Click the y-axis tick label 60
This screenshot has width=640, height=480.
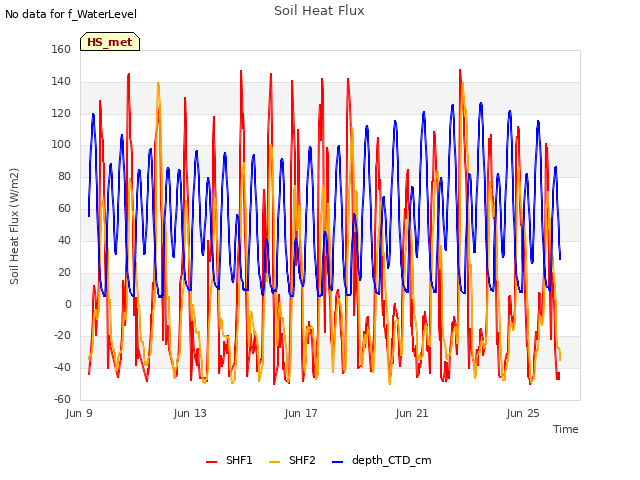(64, 208)
